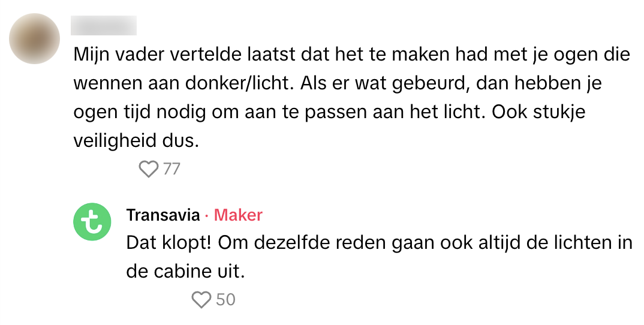
Task: Like Transavia's reply with heart icon
Action: (x=201, y=299)
